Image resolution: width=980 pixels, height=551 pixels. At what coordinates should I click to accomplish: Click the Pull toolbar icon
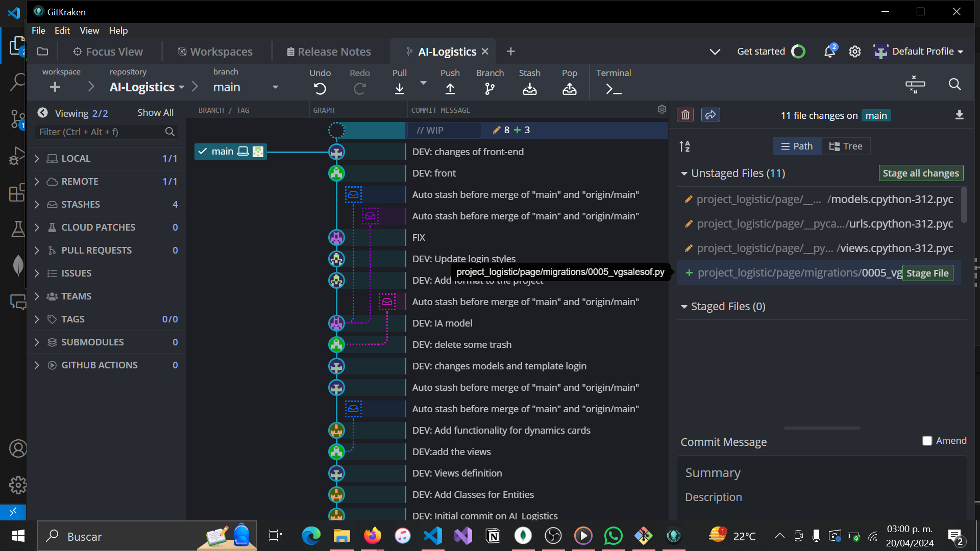(x=400, y=89)
